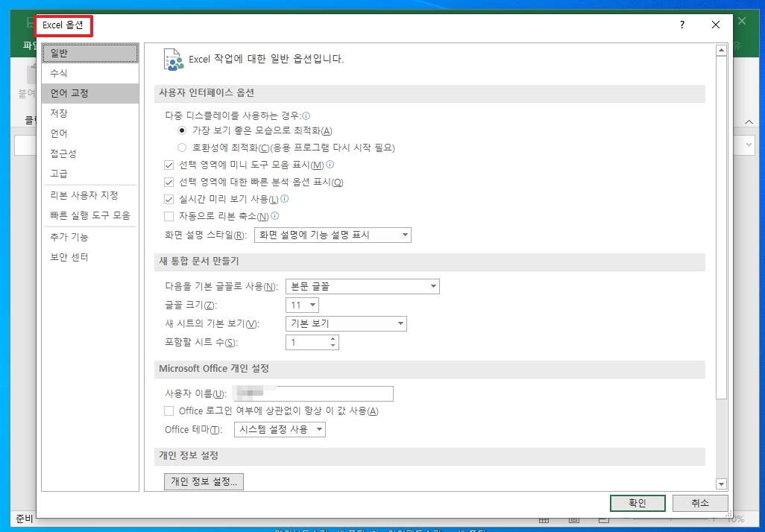Click info icon next to 실시간 미리 보기 사용
Image resolution: width=765 pixels, height=532 pixels.
click(284, 198)
